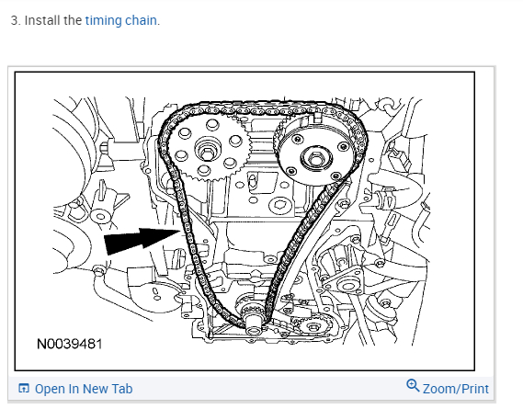Image resolution: width=523 pixels, height=420 pixels.
Task: Click the Zoom/Print magnifier icon
Action: [x=413, y=386]
